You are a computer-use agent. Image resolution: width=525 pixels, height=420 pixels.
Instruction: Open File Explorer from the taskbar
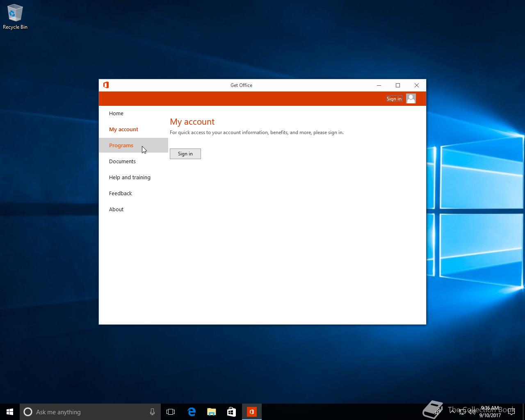(211, 412)
